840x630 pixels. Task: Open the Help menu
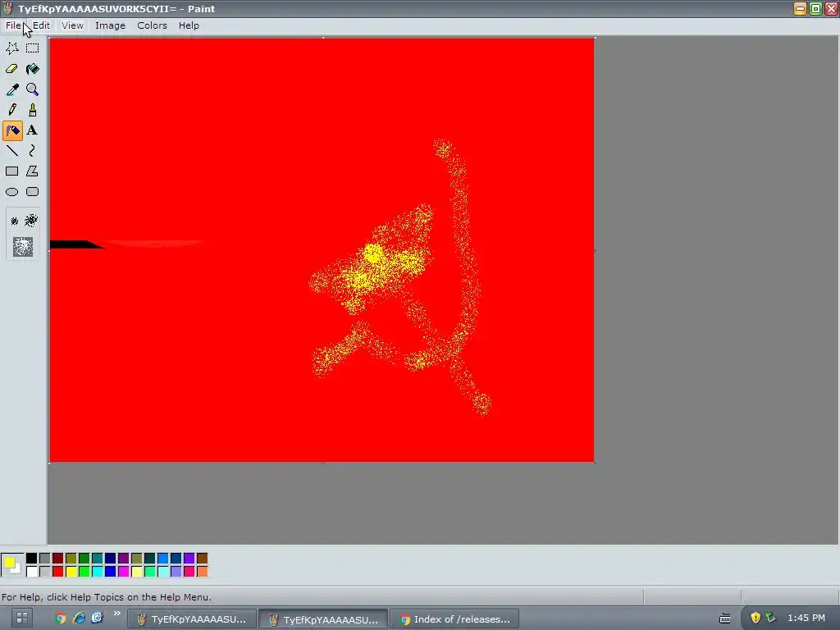[189, 25]
